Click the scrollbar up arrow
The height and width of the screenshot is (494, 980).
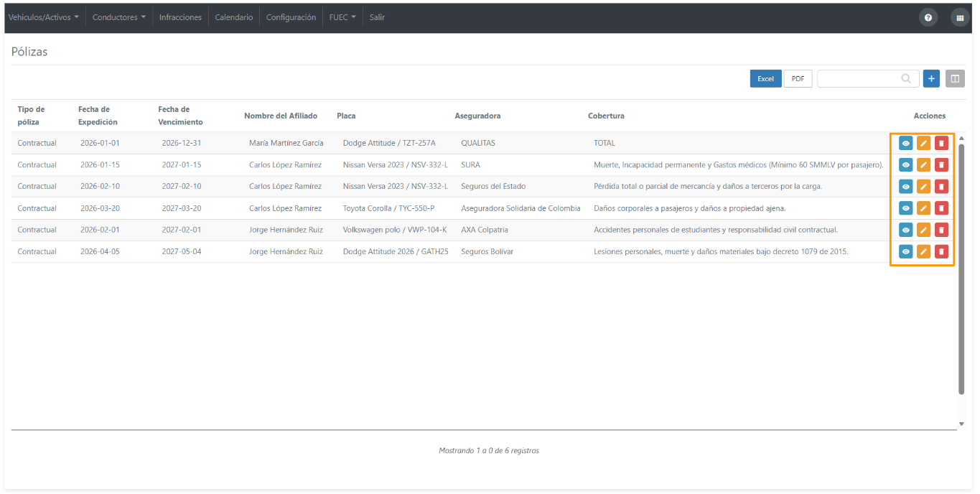click(x=961, y=138)
